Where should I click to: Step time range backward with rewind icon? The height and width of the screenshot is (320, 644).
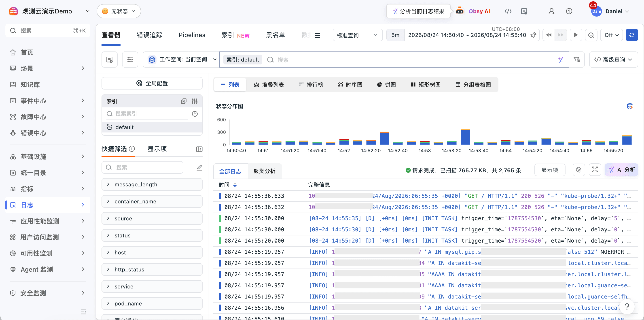click(549, 35)
